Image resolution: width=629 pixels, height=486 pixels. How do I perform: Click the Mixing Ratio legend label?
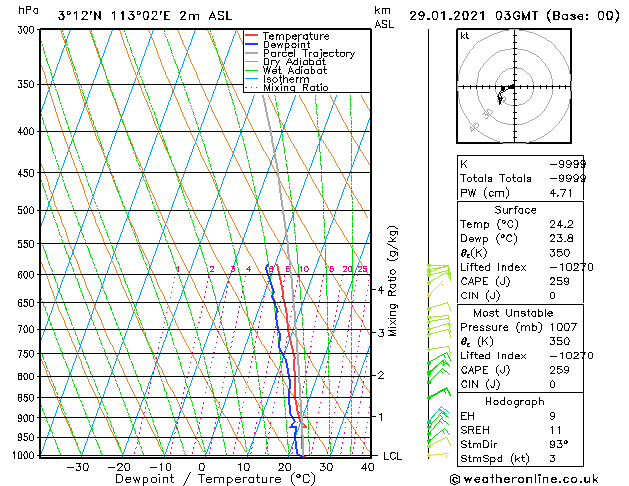point(296,88)
